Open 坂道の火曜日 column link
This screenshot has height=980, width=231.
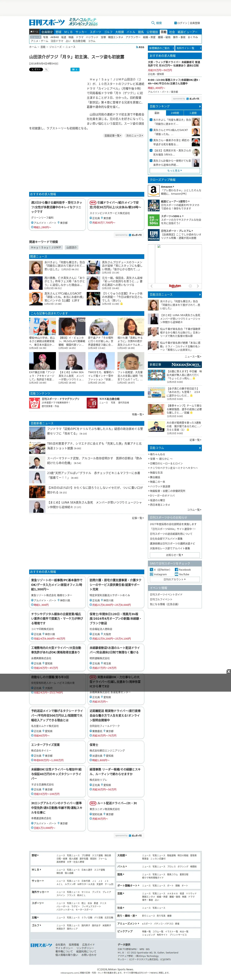(157, 500)
